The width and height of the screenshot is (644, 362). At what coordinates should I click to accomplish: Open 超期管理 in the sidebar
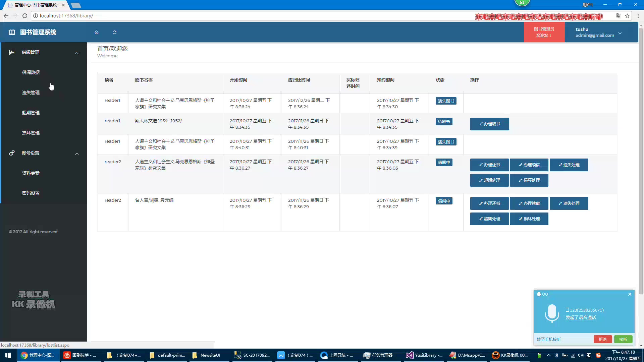point(31,113)
